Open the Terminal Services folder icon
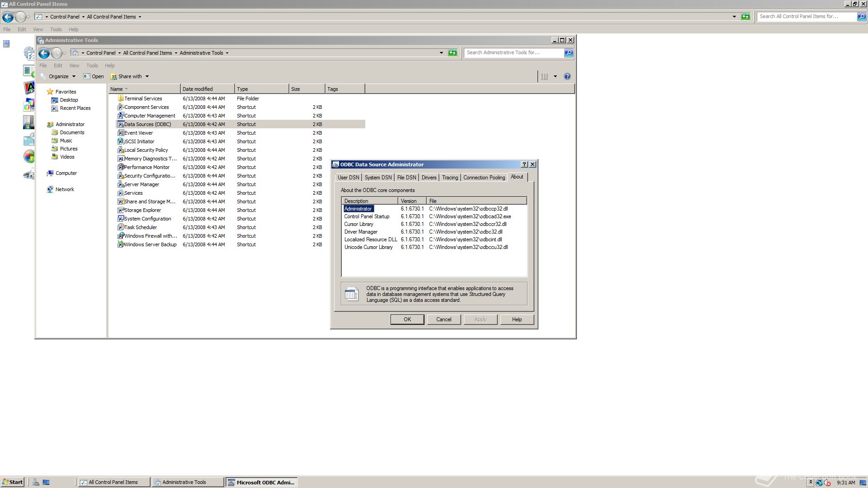 point(121,99)
